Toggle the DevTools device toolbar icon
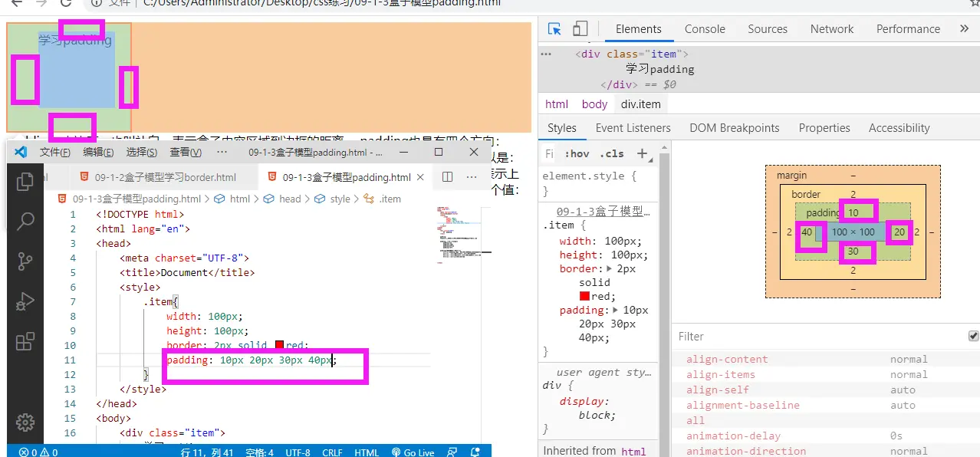This screenshot has width=980, height=457. click(x=580, y=29)
